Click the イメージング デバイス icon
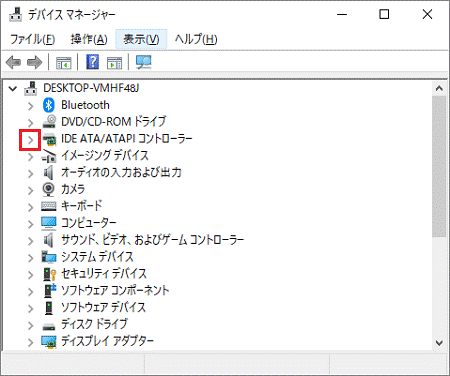 tap(49, 156)
